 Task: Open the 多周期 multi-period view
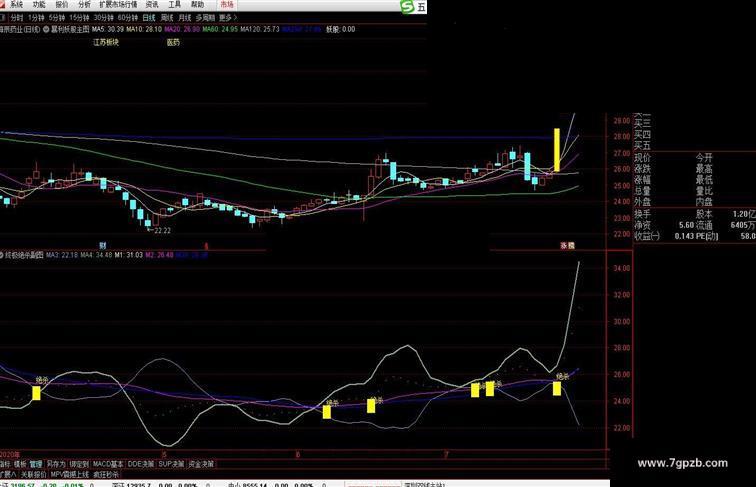205,18
